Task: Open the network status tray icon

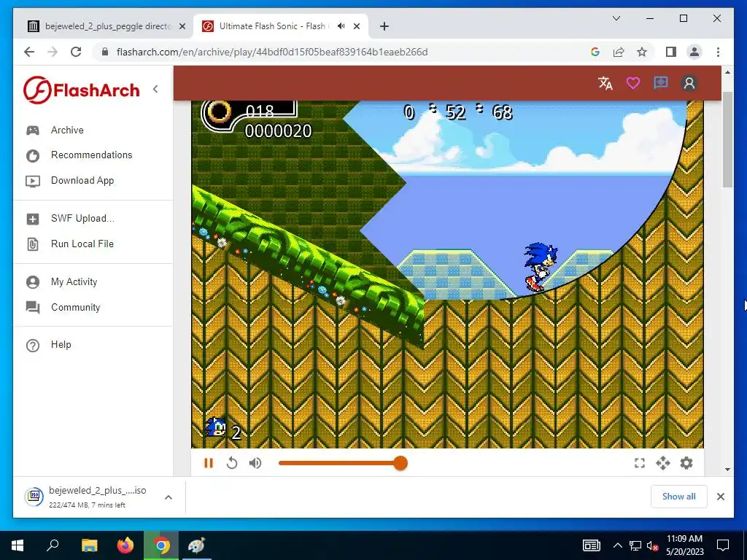Action: pos(635,545)
